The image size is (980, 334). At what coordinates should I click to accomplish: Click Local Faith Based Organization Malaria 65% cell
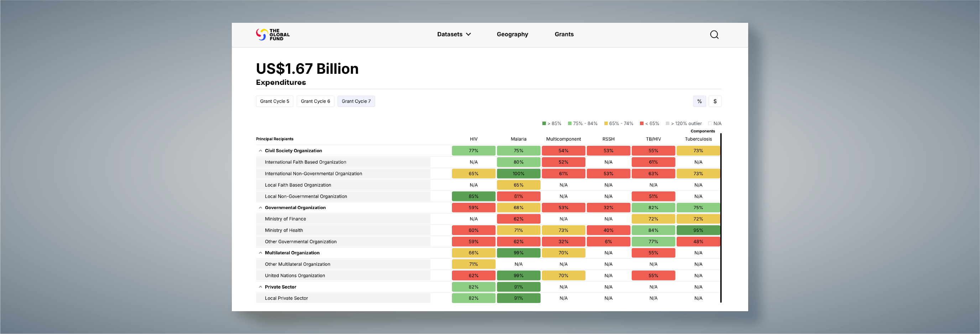pos(518,185)
